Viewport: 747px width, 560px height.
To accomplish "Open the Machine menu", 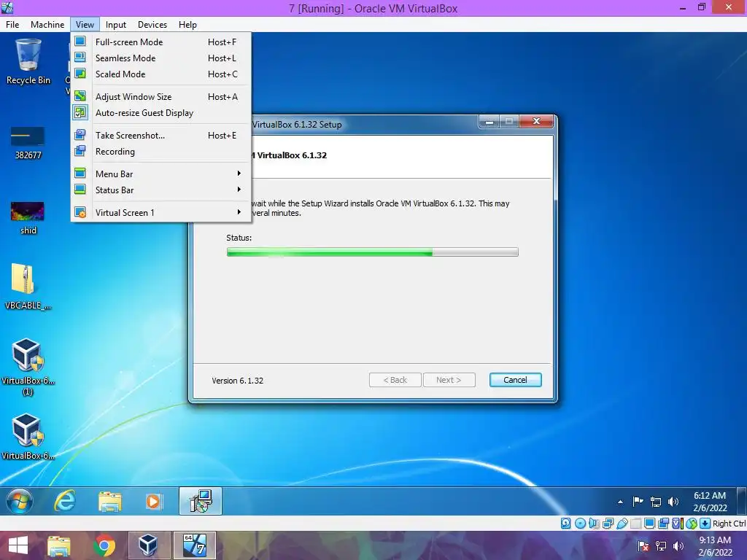I will tap(47, 25).
